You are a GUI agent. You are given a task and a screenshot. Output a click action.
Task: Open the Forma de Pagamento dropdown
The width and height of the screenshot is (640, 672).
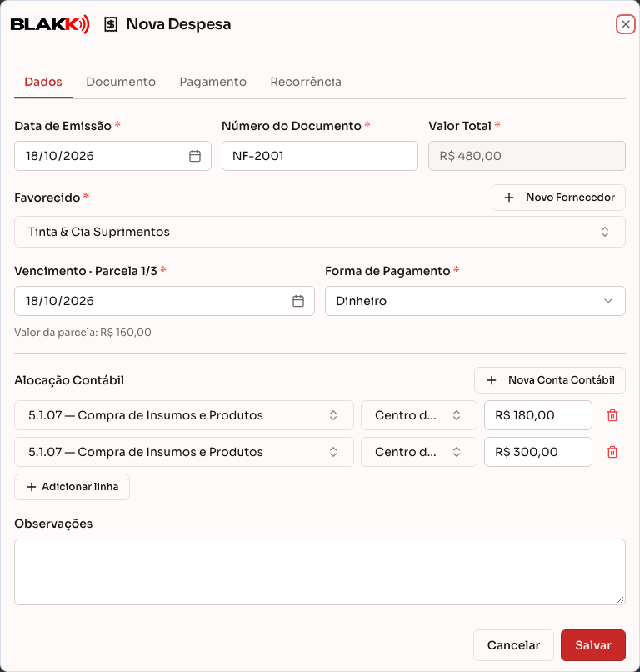coord(475,301)
